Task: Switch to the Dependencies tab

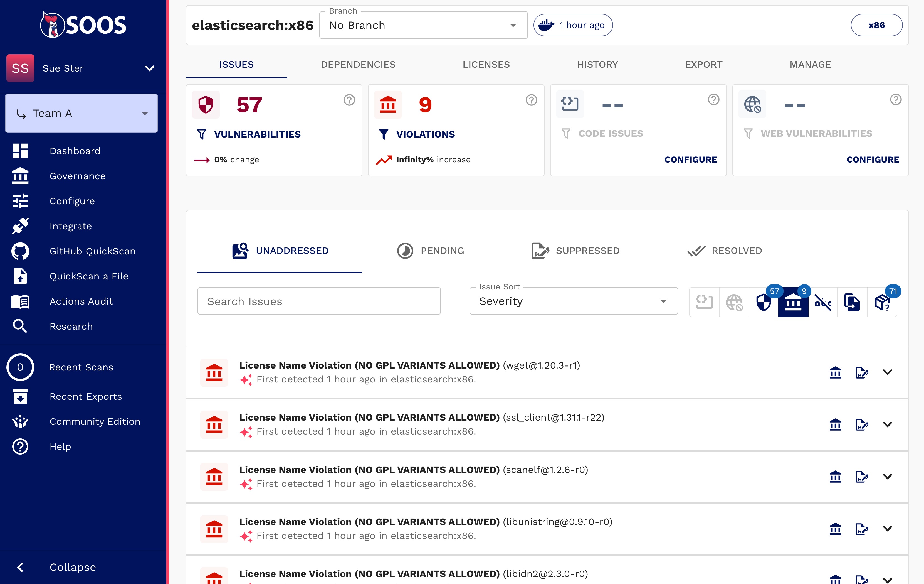Action: (x=358, y=65)
